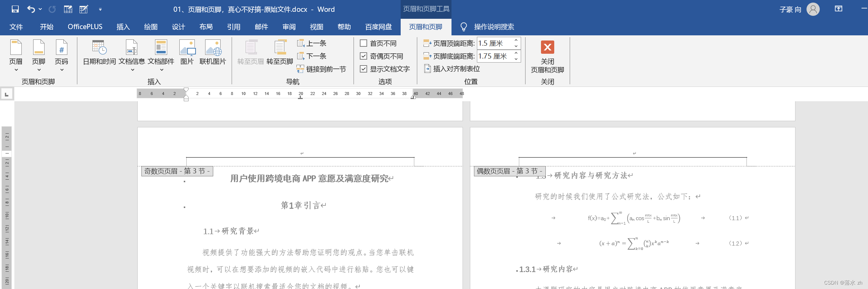
Task: Click the lightbulb tell-me icon
Action: click(x=464, y=27)
